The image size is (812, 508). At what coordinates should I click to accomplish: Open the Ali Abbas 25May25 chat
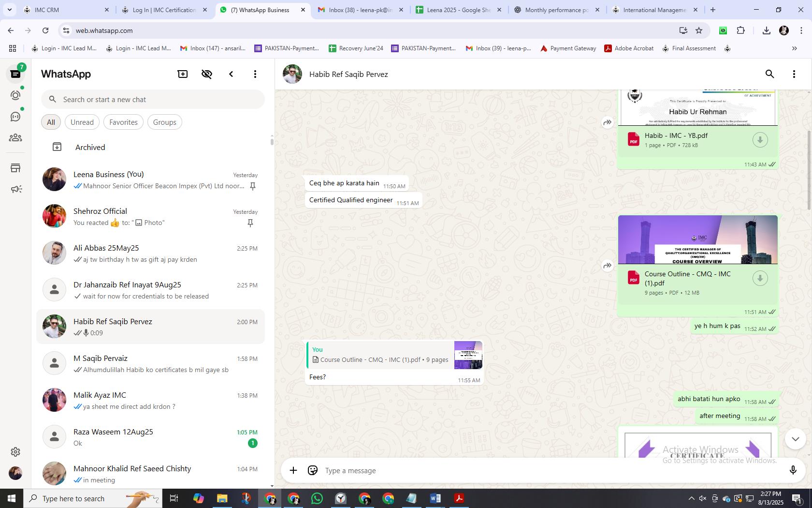click(150, 253)
